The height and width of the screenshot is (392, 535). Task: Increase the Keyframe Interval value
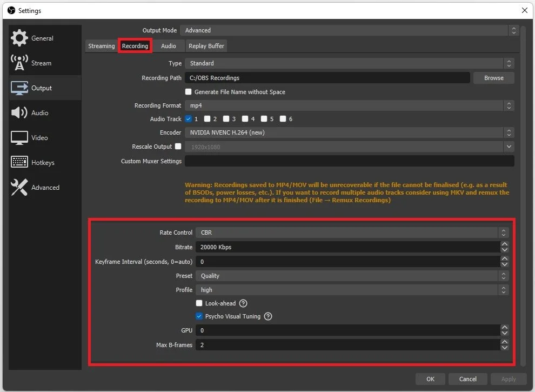505,259
